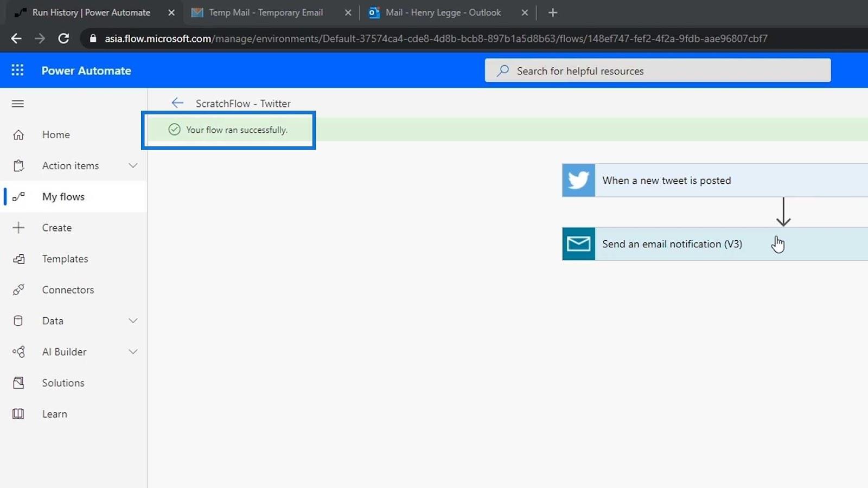Screen dimensions: 868x488
Task: Expand 'When a new tweet is posted' step
Action: tap(666, 181)
